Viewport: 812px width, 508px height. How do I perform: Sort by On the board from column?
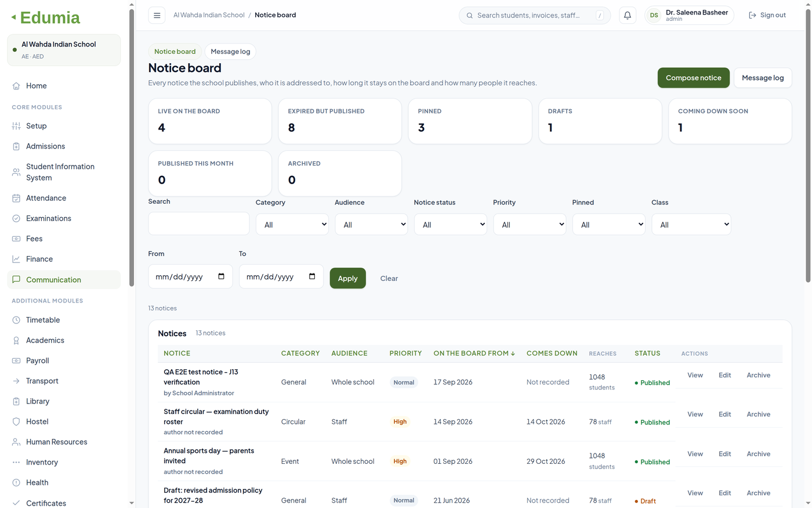[474, 353]
